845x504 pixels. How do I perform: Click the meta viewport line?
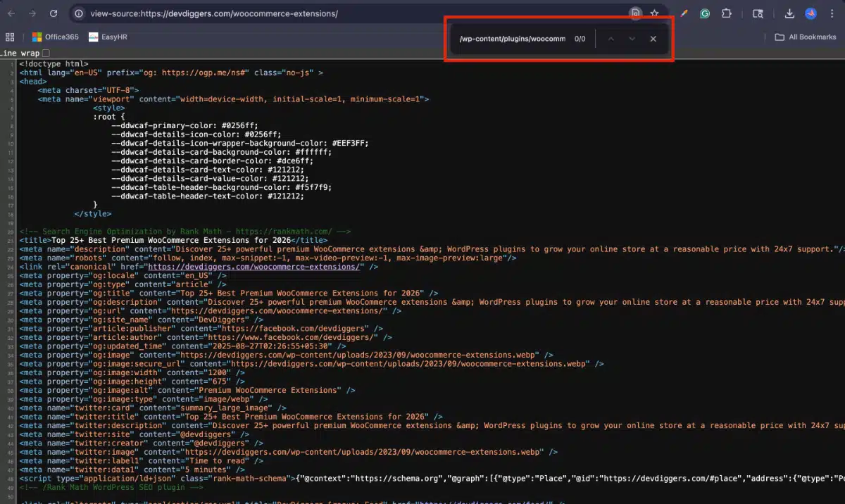(233, 99)
